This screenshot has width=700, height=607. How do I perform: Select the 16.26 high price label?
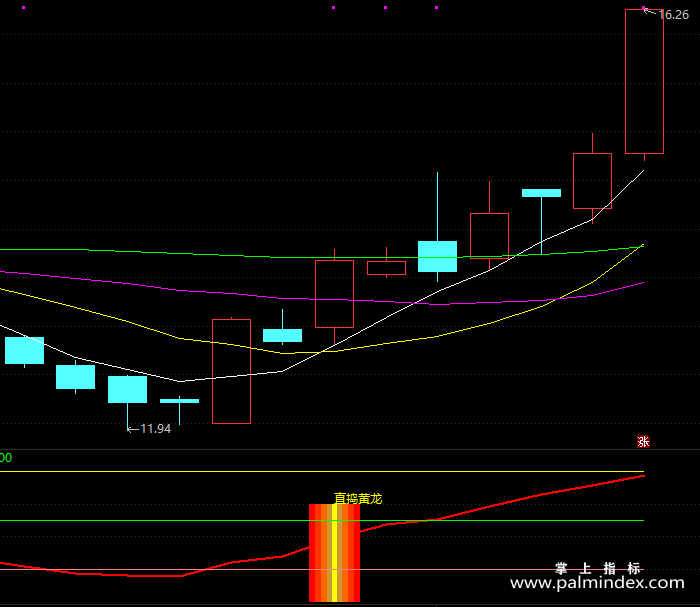coord(674,15)
